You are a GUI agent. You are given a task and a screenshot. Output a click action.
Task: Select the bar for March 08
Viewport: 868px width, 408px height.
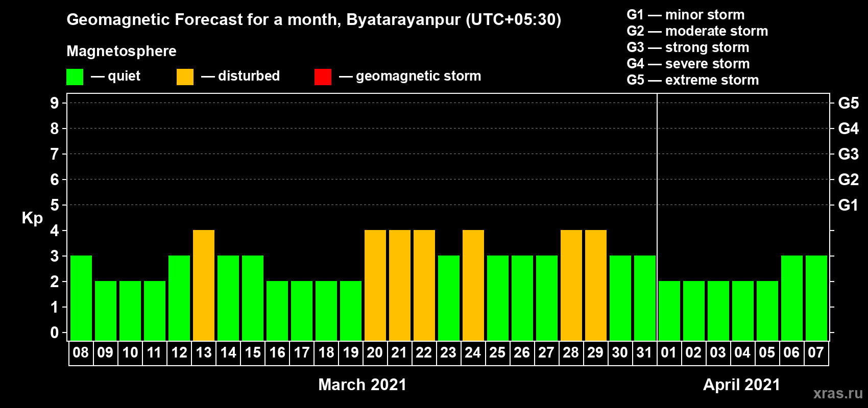point(81,298)
